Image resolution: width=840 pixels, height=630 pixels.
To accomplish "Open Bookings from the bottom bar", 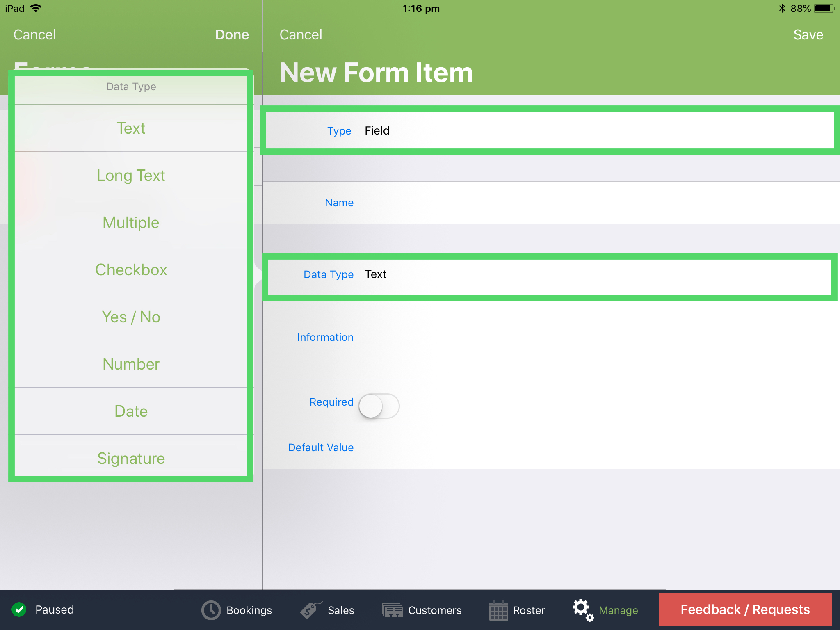I will point(237,610).
